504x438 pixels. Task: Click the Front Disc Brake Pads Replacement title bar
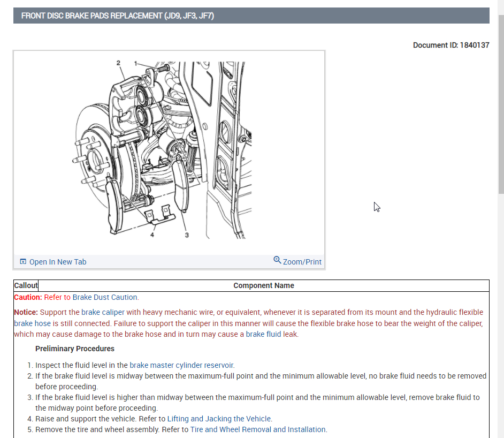(251, 16)
